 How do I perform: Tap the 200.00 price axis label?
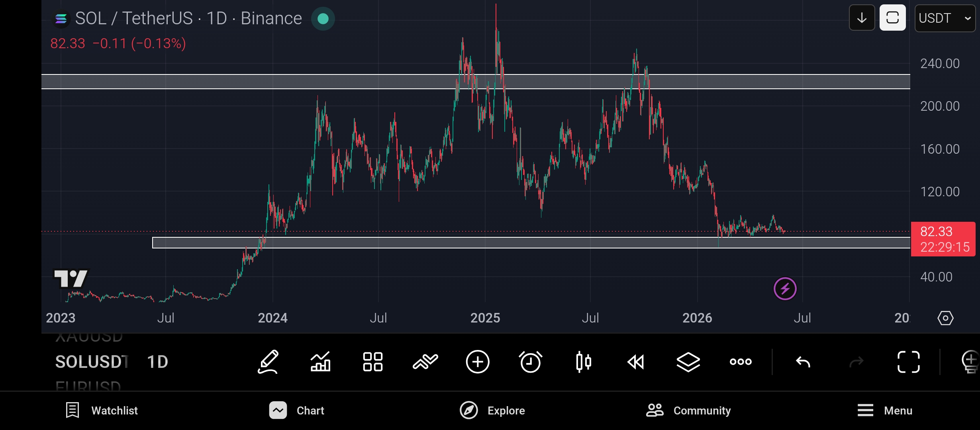(x=940, y=106)
